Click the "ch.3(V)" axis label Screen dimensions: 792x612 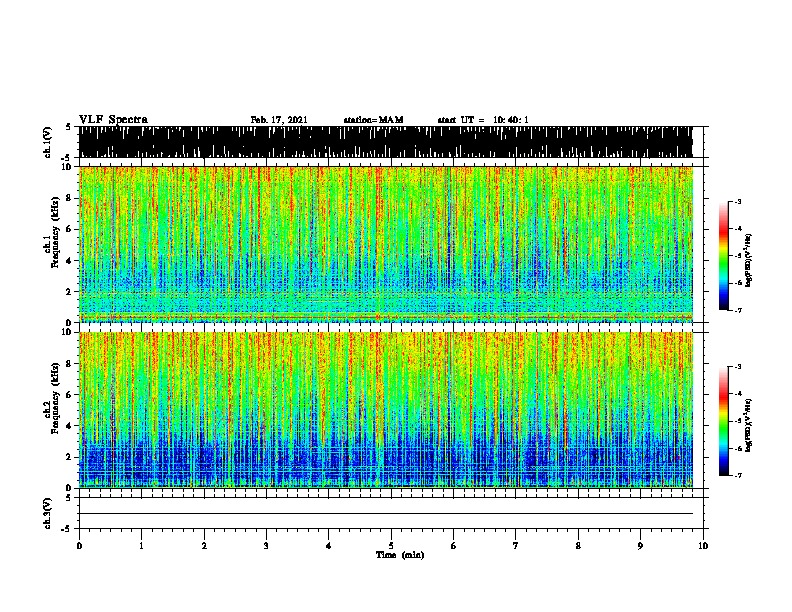(48, 513)
